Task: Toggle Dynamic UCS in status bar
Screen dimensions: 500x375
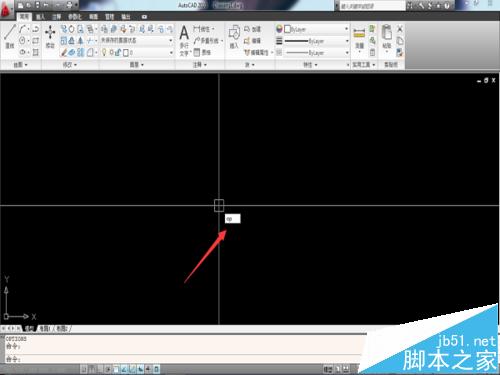Action: 132,369
